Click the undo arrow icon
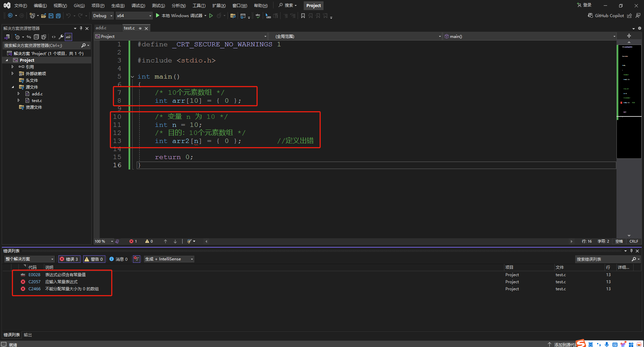 [x=68, y=16]
